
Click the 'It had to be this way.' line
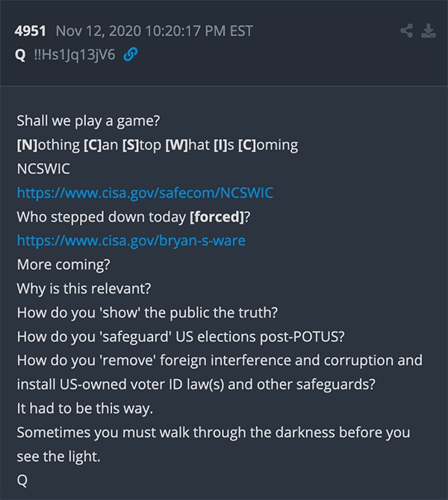pos(85,409)
